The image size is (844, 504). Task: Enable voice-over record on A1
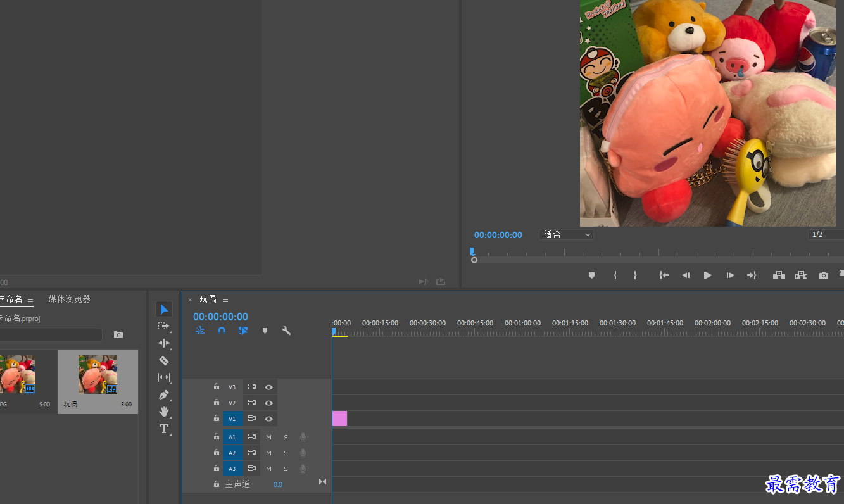pyautogui.click(x=303, y=437)
